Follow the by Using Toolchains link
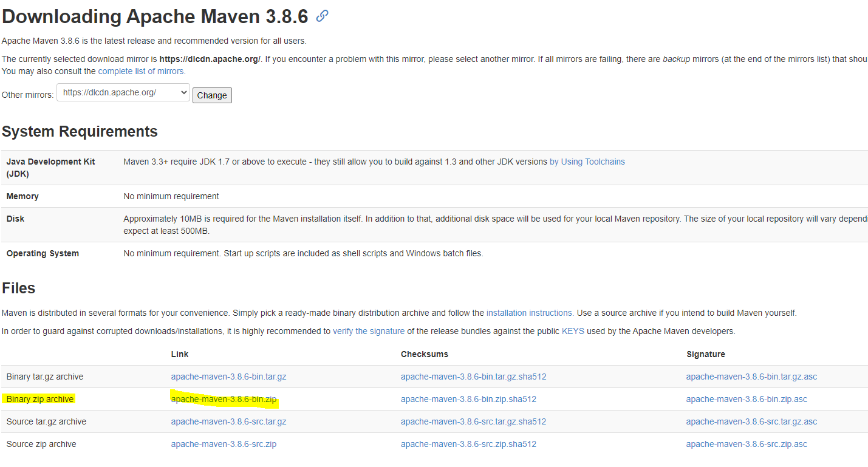Image resolution: width=868 pixels, height=467 pixels. (587, 162)
